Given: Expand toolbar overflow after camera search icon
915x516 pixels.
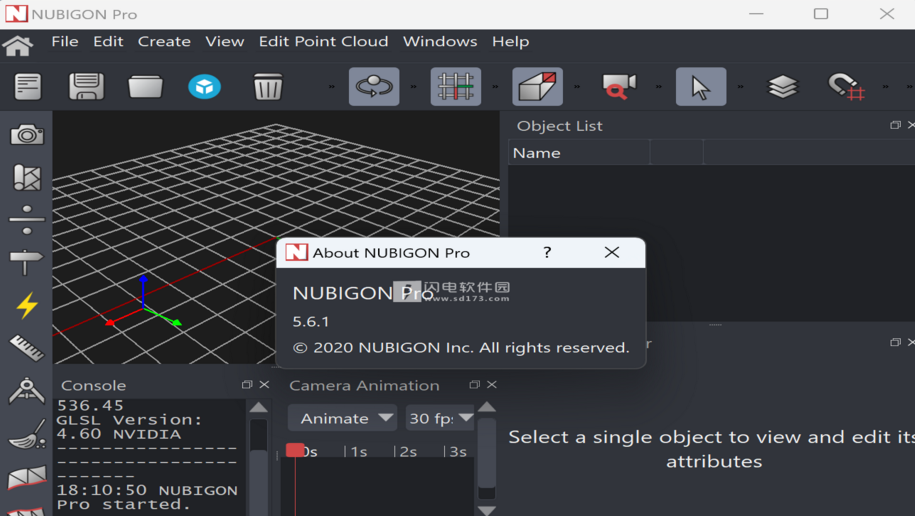Looking at the screenshot, I should coord(658,86).
